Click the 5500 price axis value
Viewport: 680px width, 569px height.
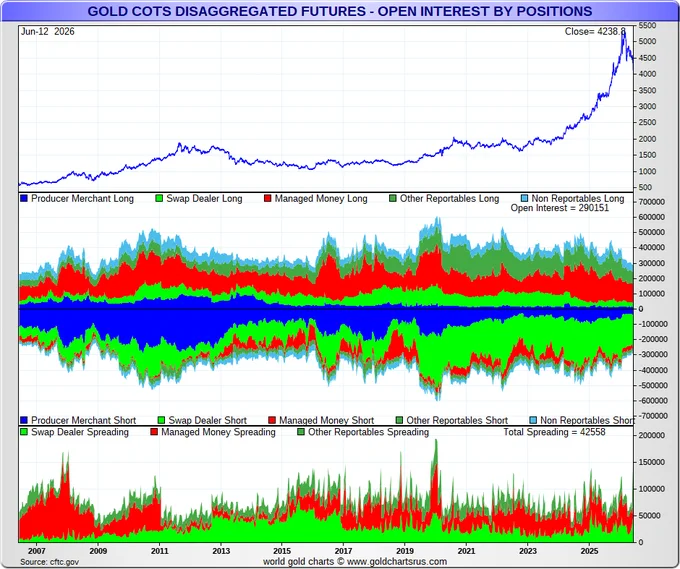coord(647,26)
